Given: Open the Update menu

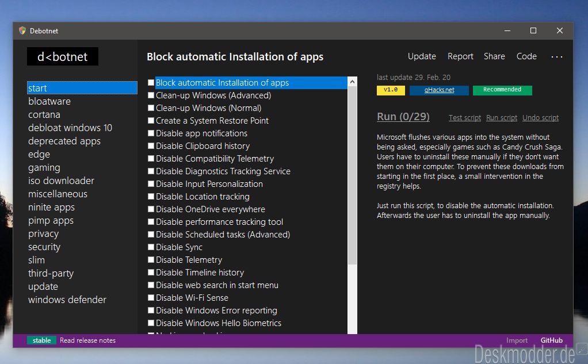Looking at the screenshot, I should coord(422,56).
